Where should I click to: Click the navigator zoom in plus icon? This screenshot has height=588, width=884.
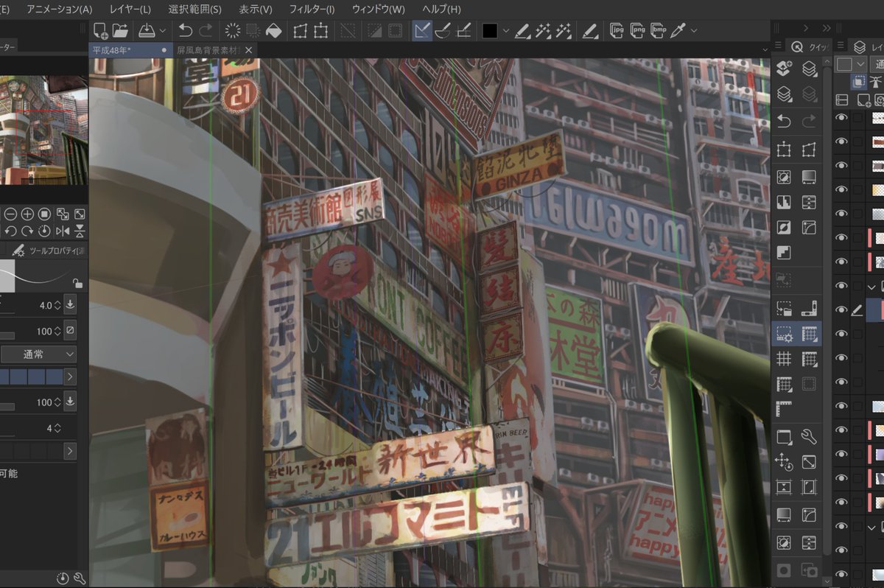(x=27, y=214)
